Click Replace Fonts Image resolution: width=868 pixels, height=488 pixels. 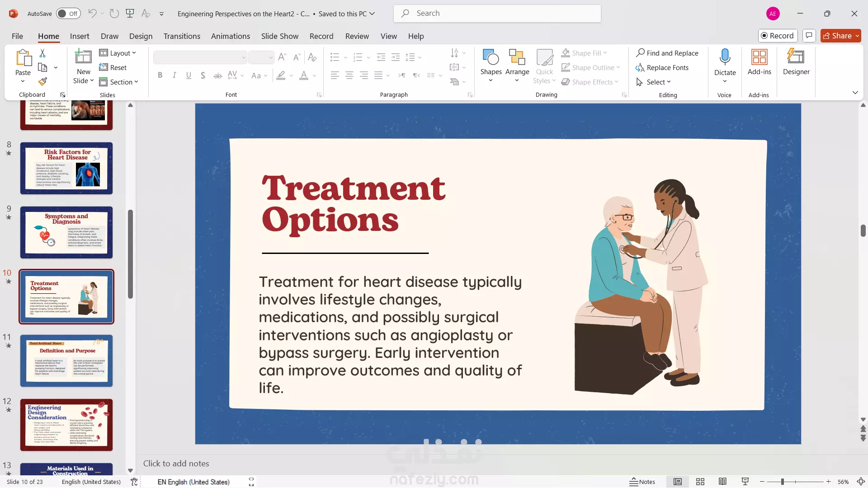point(662,67)
